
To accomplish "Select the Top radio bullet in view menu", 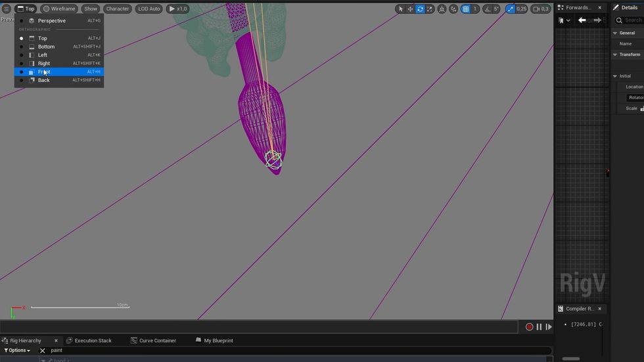I will pyautogui.click(x=21, y=38).
